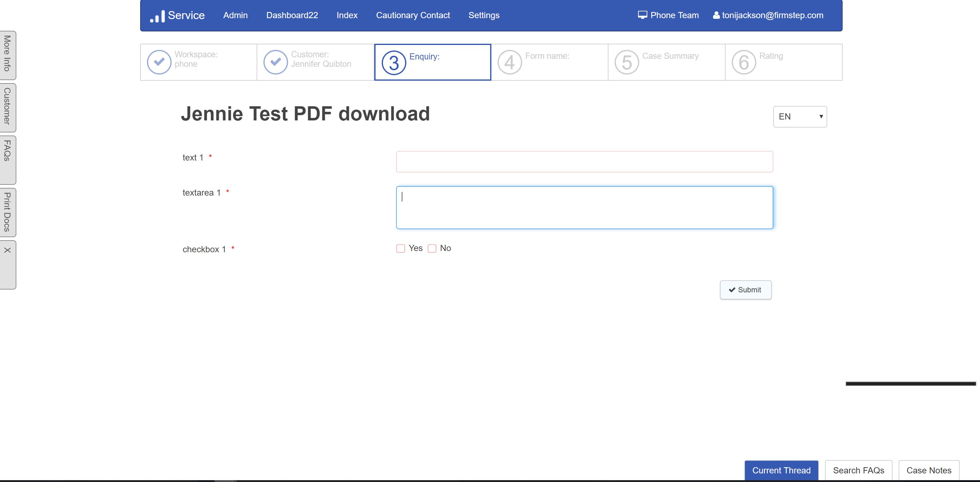This screenshot has width=980, height=482.
Task: Click the Service brand name
Action: click(186, 15)
